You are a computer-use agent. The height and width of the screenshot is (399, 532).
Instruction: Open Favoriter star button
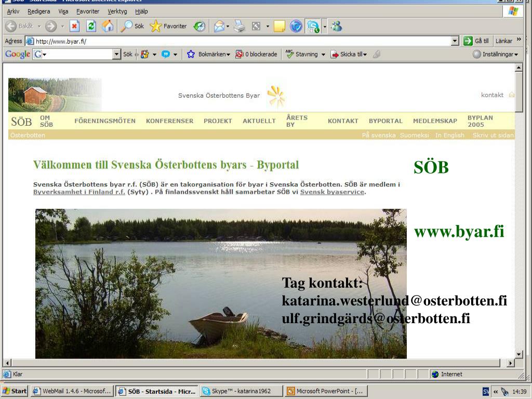(168, 26)
